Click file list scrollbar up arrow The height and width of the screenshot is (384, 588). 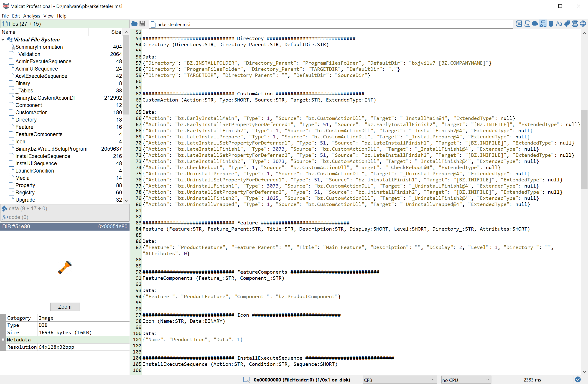click(126, 32)
